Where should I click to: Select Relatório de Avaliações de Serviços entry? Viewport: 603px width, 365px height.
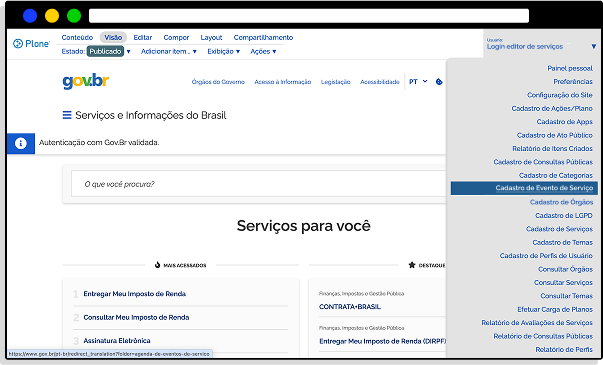(x=537, y=323)
